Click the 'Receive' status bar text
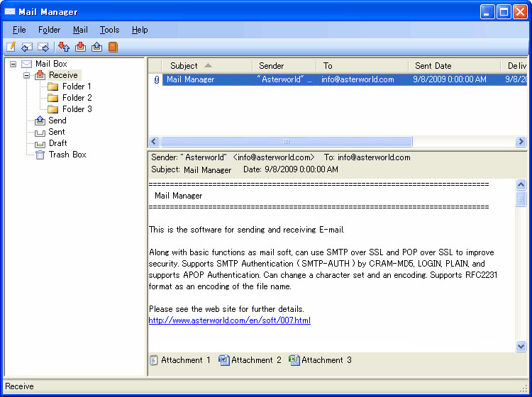 (19, 386)
